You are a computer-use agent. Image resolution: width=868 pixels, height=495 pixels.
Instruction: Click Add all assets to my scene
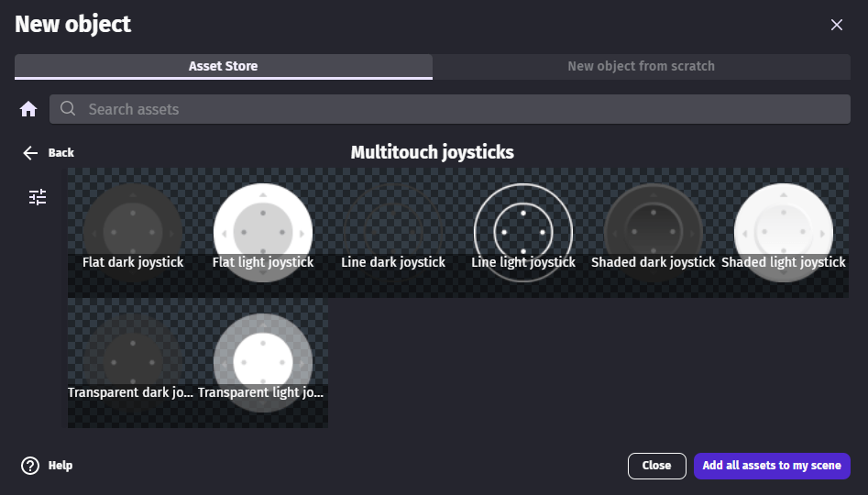coord(772,466)
